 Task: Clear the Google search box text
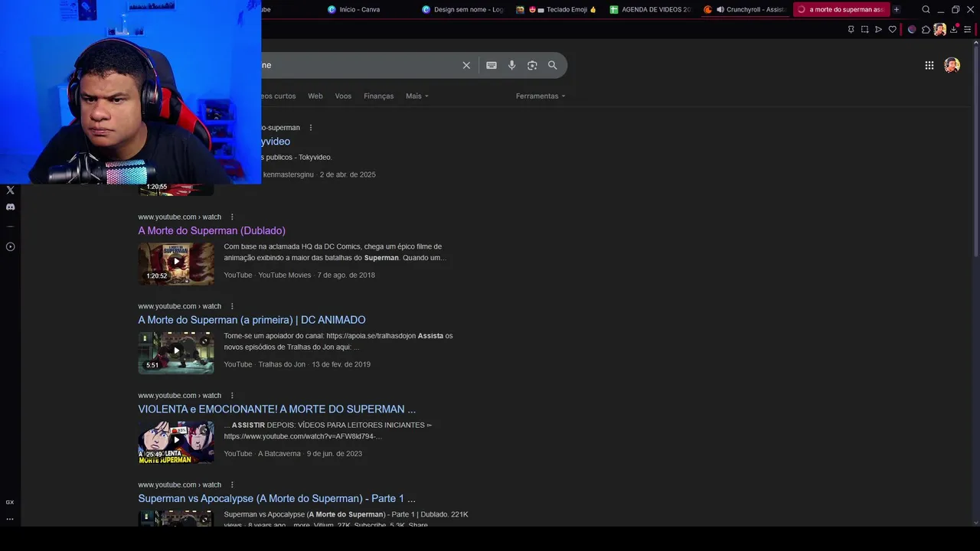(466, 65)
